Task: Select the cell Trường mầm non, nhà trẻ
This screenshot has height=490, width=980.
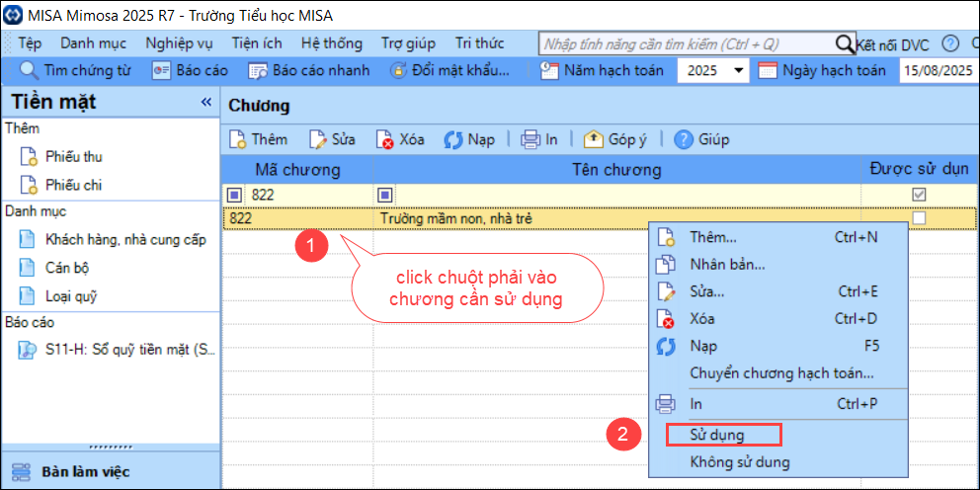Action: coord(616,218)
